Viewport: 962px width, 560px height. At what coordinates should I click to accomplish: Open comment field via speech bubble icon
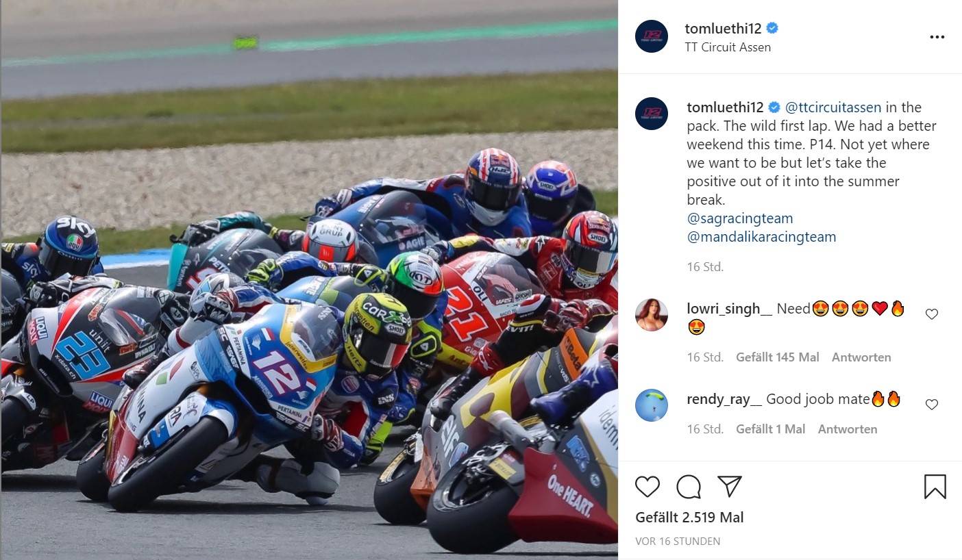[x=689, y=487]
